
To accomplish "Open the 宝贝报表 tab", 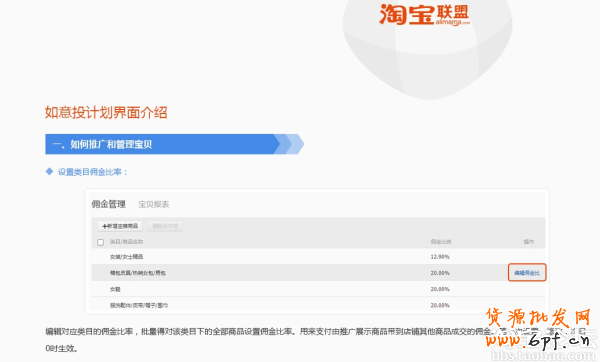I will click(153, 204).
